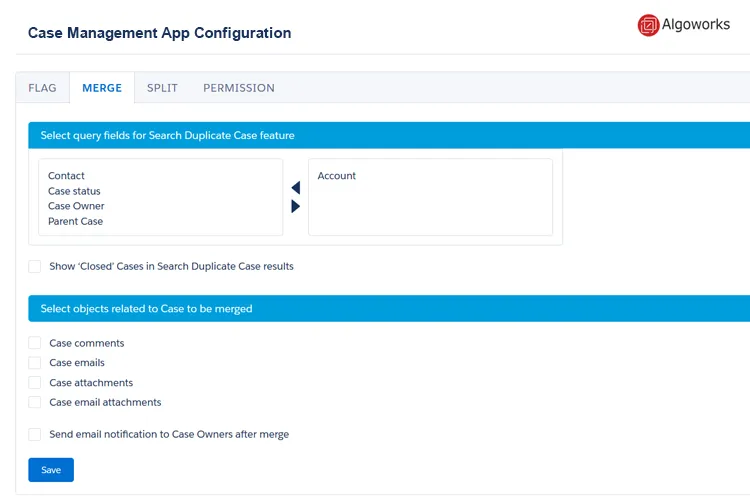The height and width of the screenshot is (500, 750).
Task: Click the Save button
Action: [51, 470]
